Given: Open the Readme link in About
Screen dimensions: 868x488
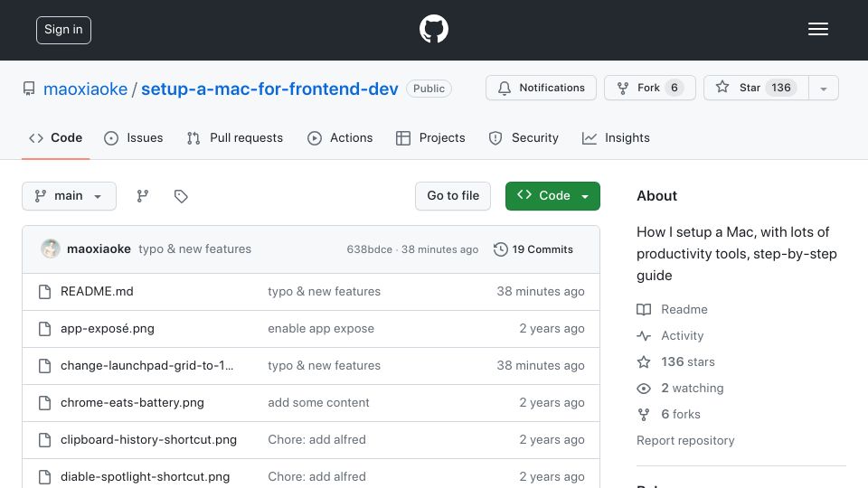Looking at the screenshot, I should 684,309.
